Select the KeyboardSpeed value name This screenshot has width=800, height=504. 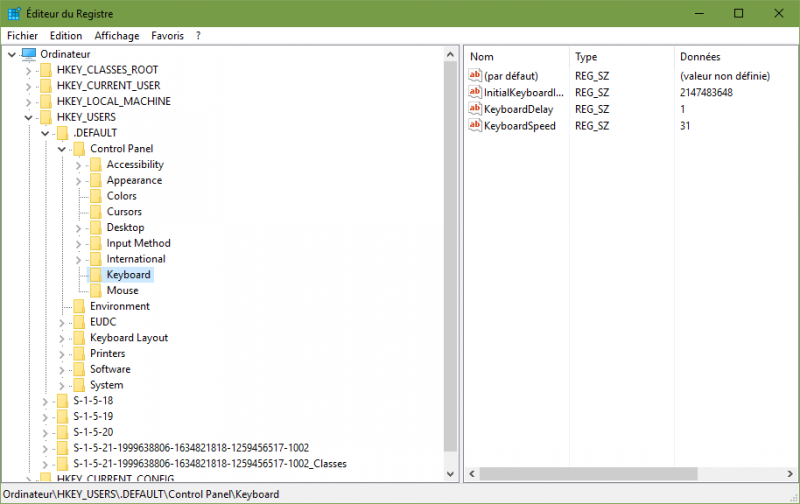click(520, 126)
